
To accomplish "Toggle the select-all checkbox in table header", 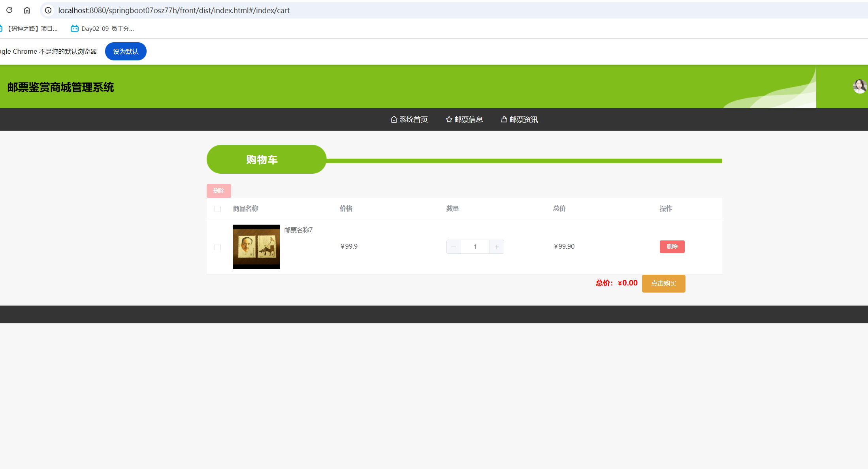I will tap(218, 209).
